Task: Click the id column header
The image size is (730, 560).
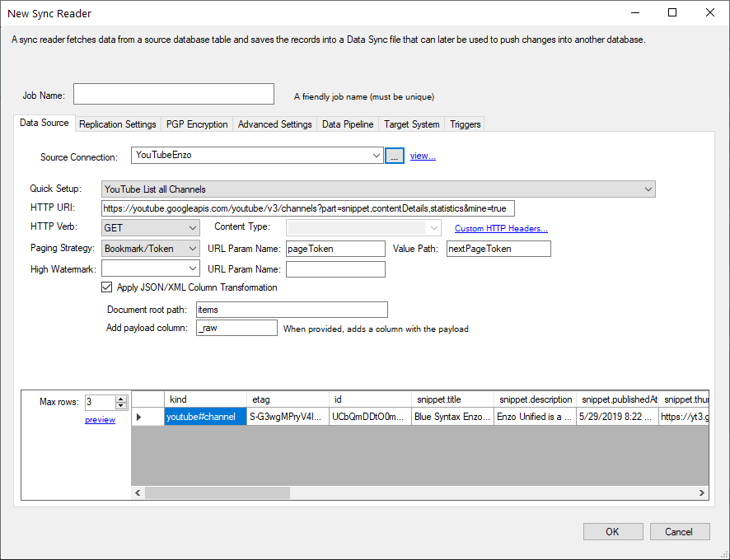Action: point(370,399)
